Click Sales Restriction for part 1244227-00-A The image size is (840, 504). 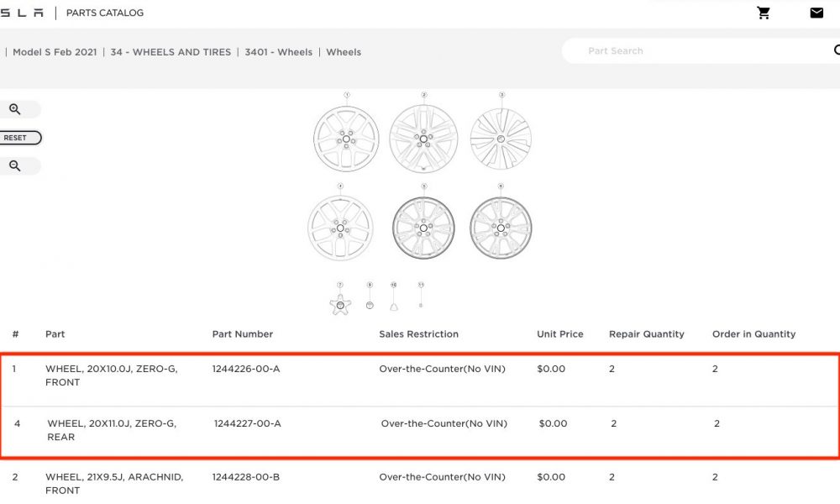click(x=444, y=423)
